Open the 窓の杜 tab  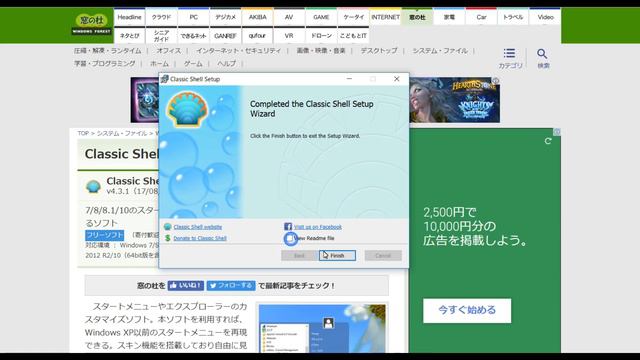coord(417,17)
